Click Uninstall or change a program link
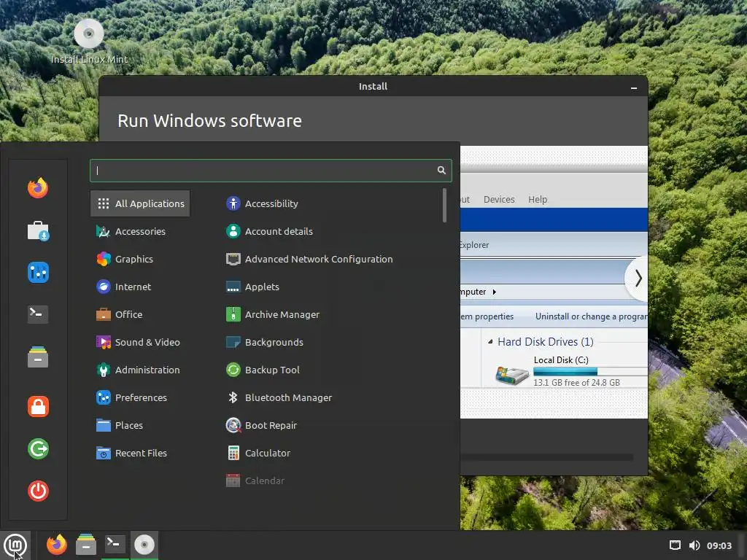Image resolution: width=747 pixels, height=560 pixels. pyautogui.click(x=591, y=316)
